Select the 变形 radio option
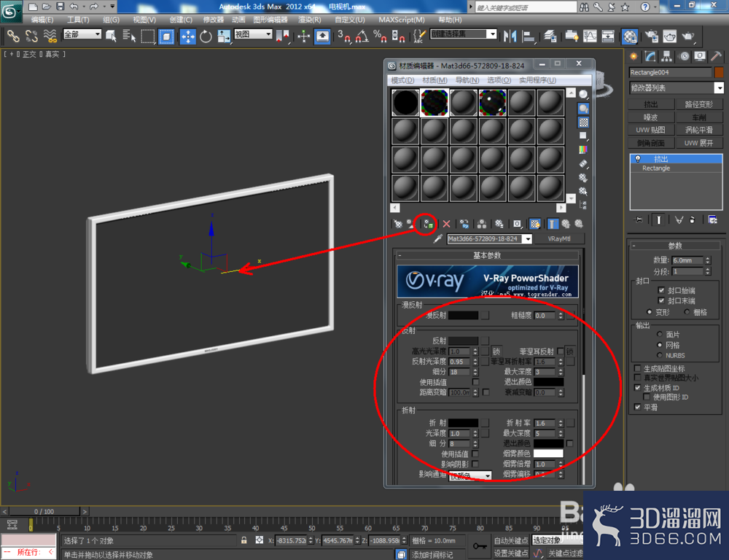This screenshot has width=729, height=560. point(649,312)
